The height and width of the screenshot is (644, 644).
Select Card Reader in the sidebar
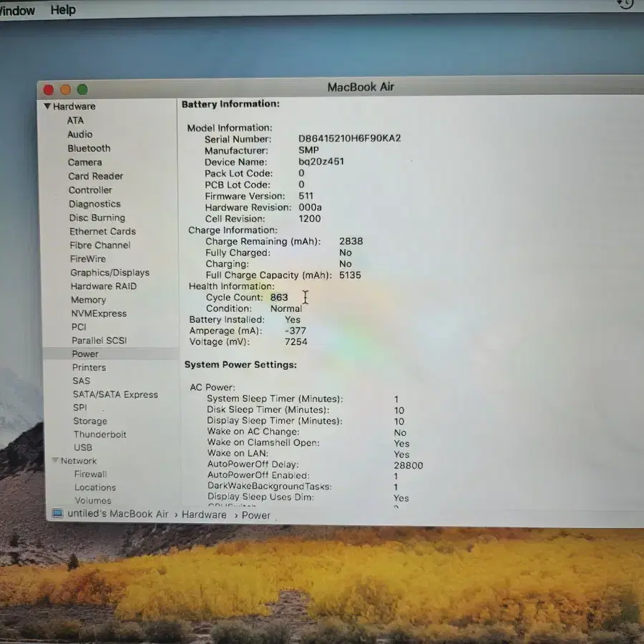click(x=96, y=176)
